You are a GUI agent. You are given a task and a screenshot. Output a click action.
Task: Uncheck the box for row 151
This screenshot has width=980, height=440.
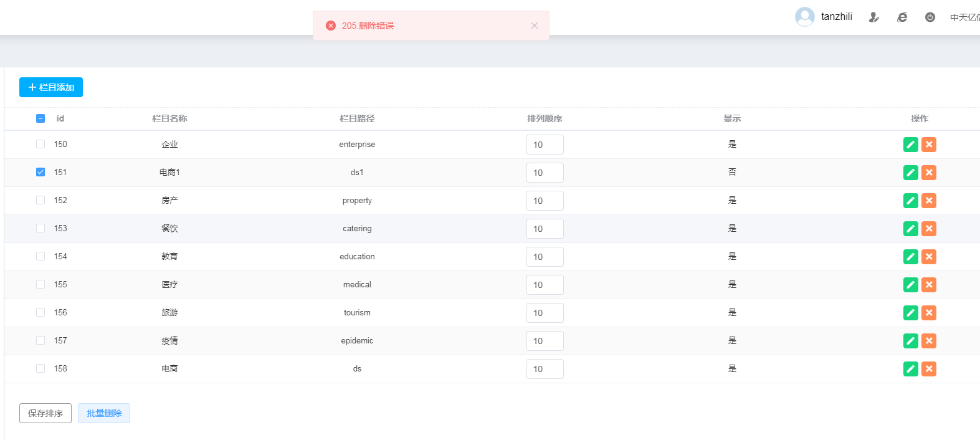point(40,172)
